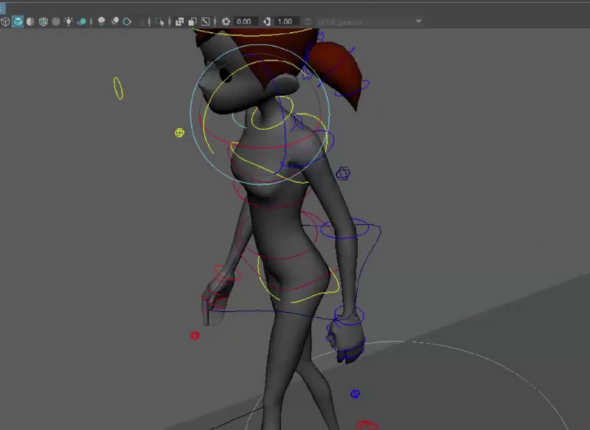Toggle X-ray display mode
Image resolution: width=590 pixels, height=430 pixels.
179,21
